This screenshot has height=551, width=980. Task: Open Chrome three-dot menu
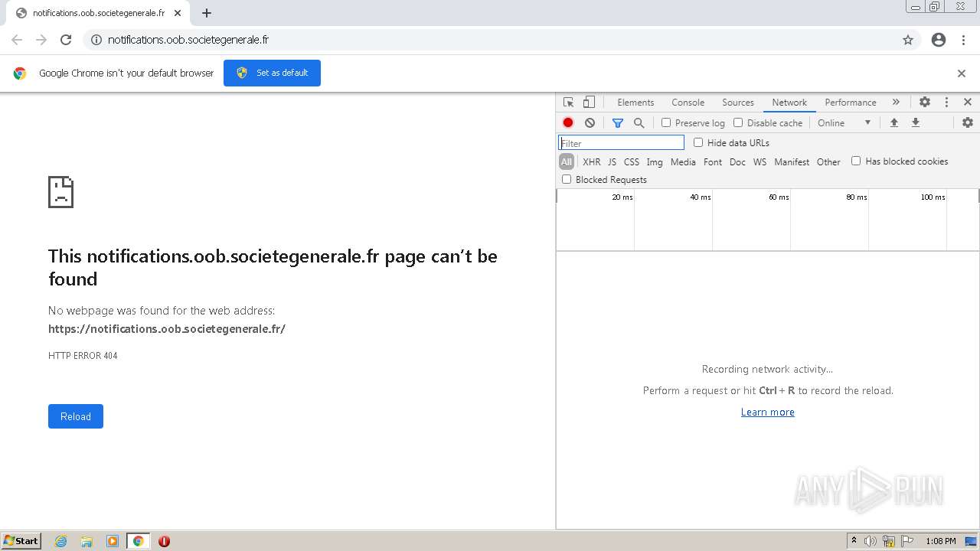click(x=964, y=40)
